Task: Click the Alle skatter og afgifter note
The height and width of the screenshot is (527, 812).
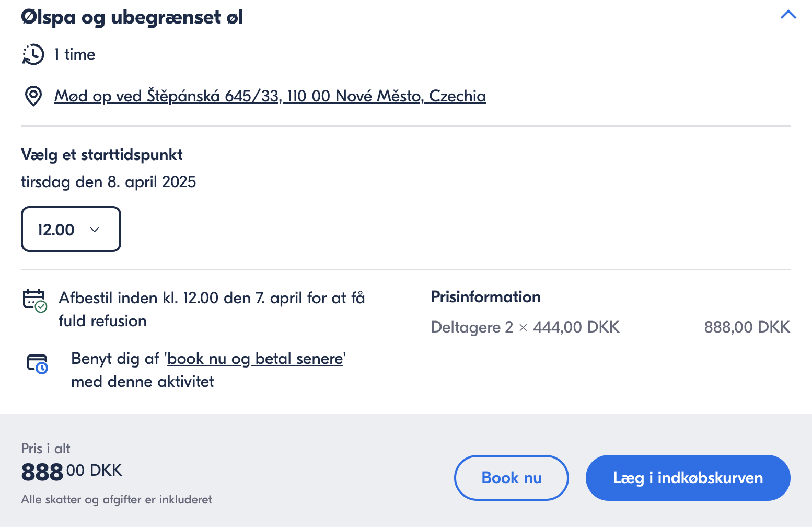Action: (x=117, y=500)
